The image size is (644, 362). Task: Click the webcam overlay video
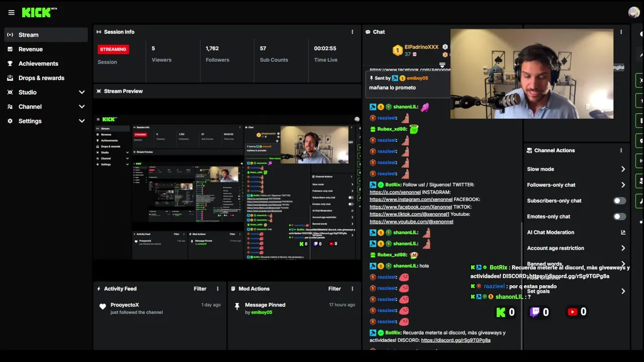[x=532, y=74]
